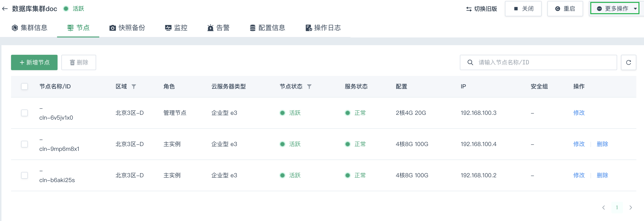Click the 2核4G 20G config cell
The height and width of the screenshot is (221, 644).
point(411,113)
